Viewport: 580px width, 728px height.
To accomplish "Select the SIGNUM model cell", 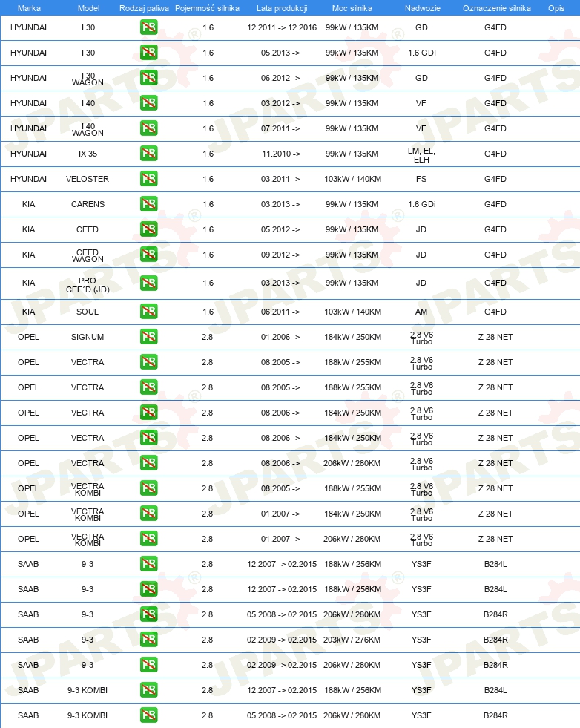I will coord(88,337).
